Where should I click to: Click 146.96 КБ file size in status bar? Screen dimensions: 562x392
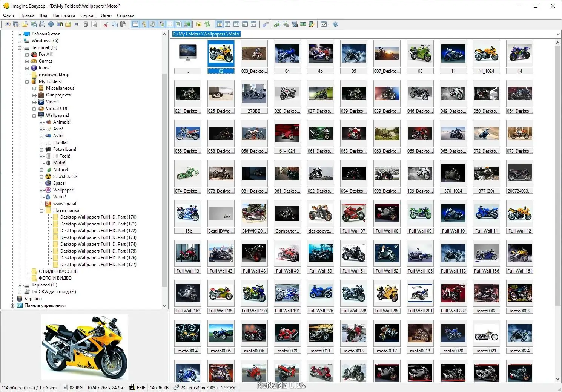tap(159, 387)
